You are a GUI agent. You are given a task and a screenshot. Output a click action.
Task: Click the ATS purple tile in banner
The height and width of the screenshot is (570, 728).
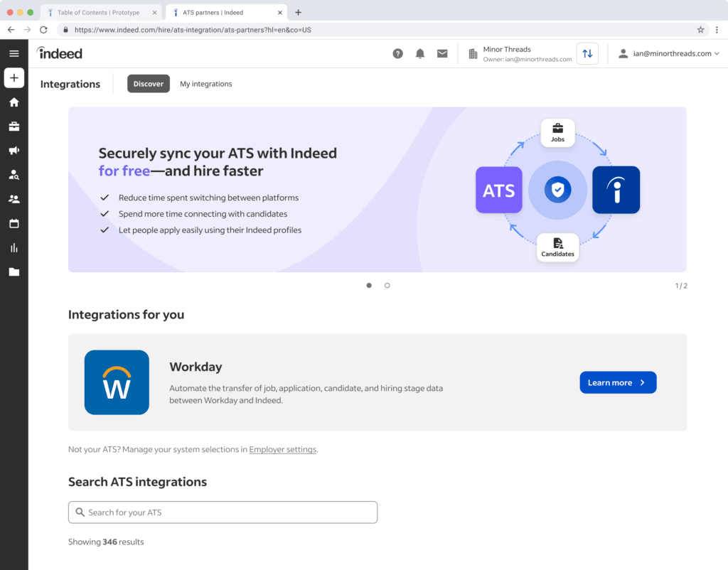pos(499,190)
